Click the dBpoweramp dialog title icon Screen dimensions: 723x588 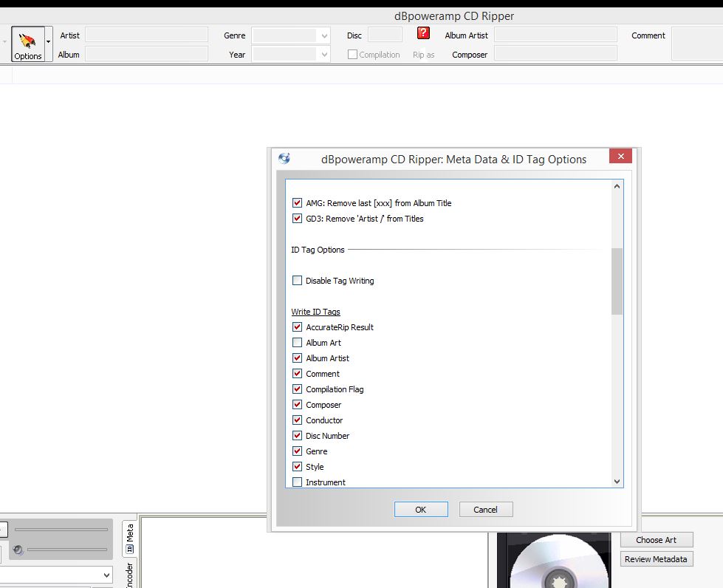284,159
